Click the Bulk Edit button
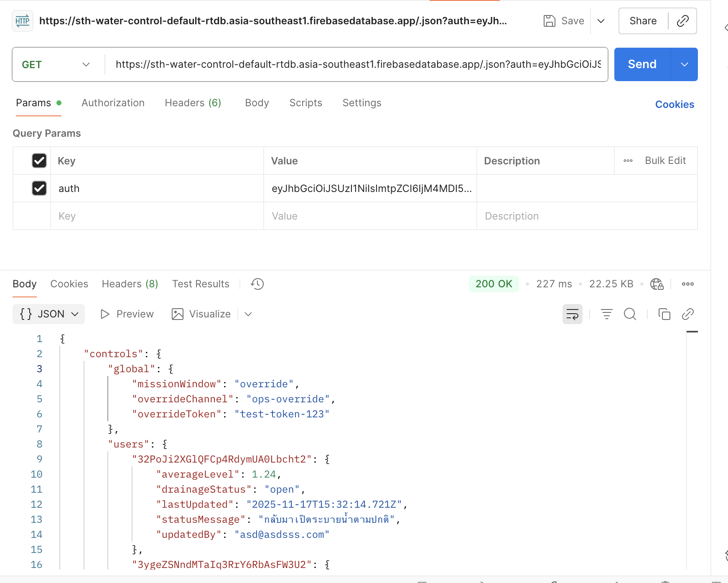 665,161
